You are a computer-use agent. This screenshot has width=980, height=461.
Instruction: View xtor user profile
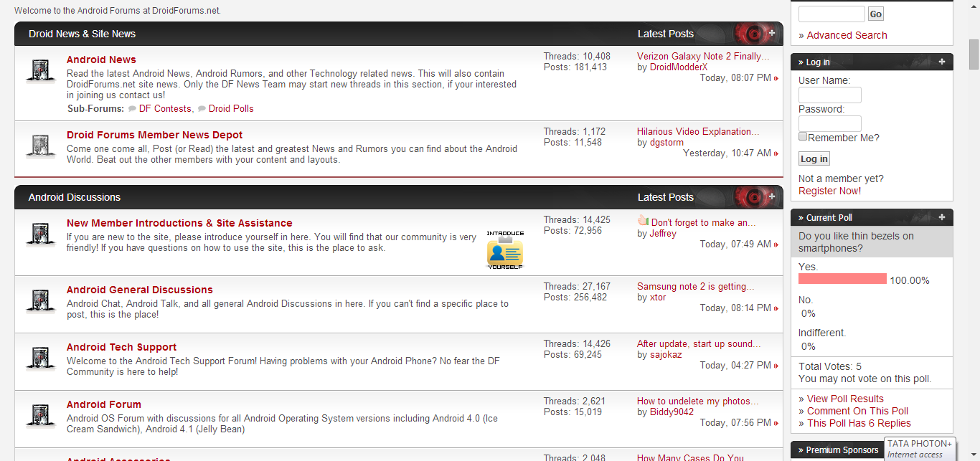click(658, 297)
